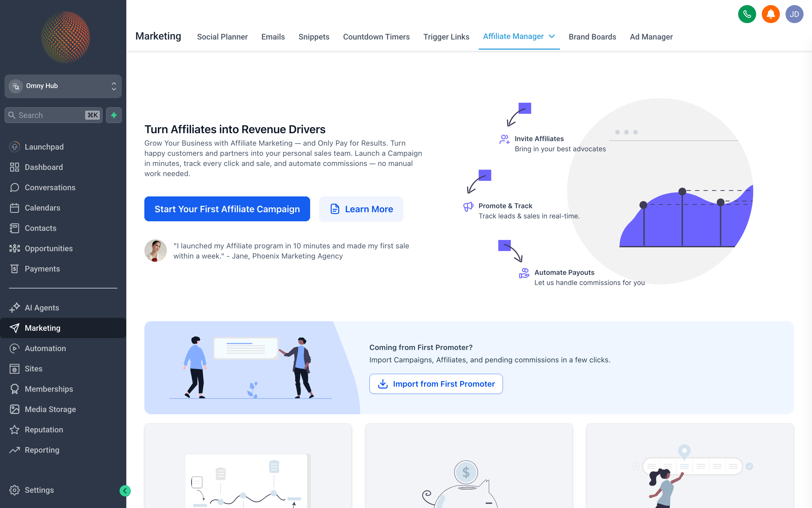Click the green lightning quick actions icon
812x508 pixels.
click(x=114, y=115)
